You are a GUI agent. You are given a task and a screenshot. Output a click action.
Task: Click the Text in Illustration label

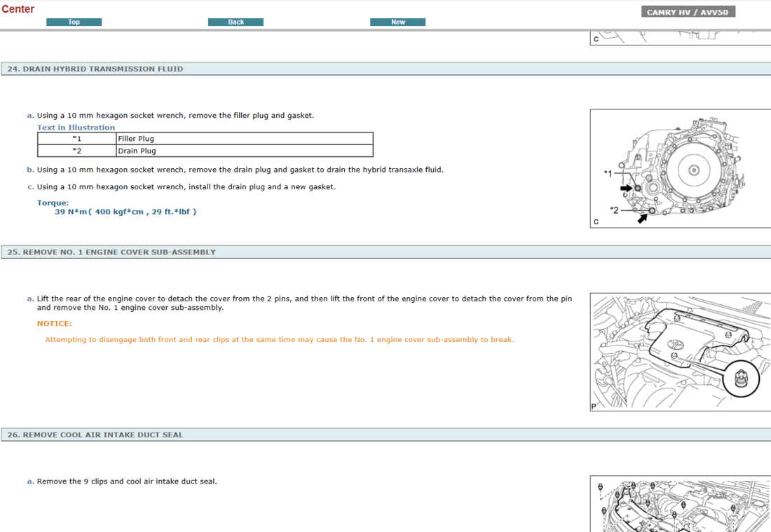click(76, 128)
